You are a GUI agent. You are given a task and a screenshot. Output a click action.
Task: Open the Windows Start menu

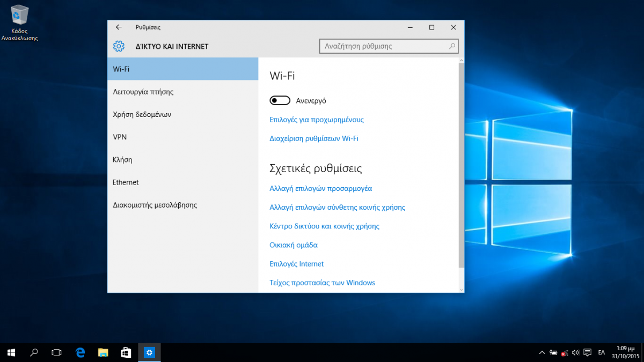pyautogui.click(x=11, y=352)
